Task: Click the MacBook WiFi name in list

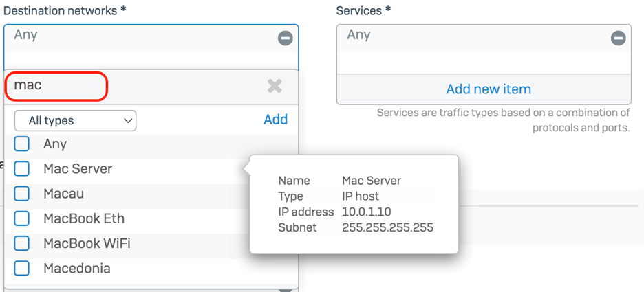Action: coord(87,243)
